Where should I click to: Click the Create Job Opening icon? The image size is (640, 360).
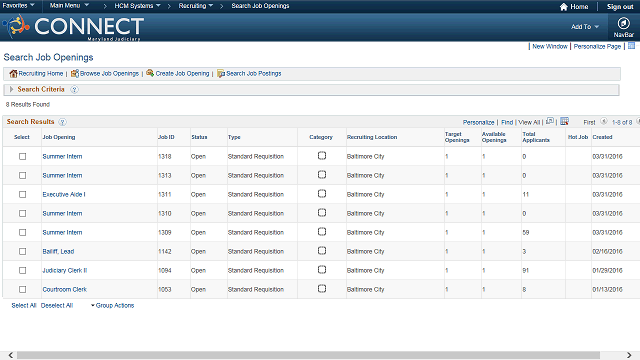tap(150, 73)
